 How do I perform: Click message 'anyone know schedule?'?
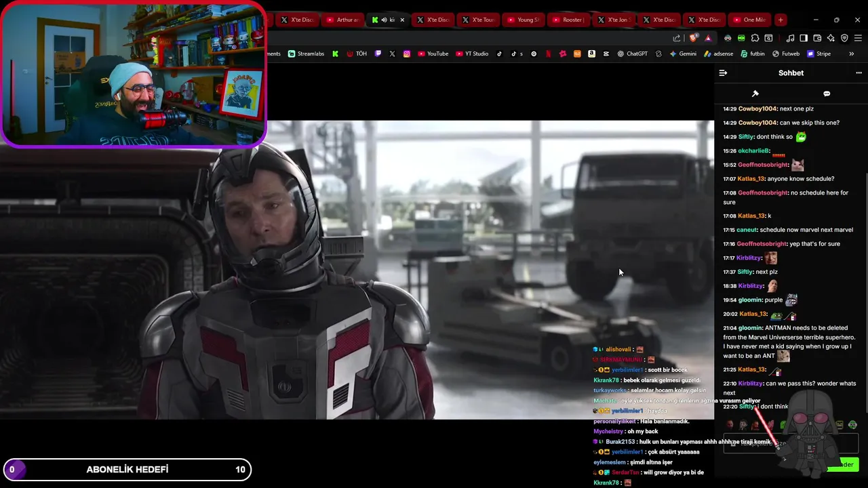click(x=801, y=179)
